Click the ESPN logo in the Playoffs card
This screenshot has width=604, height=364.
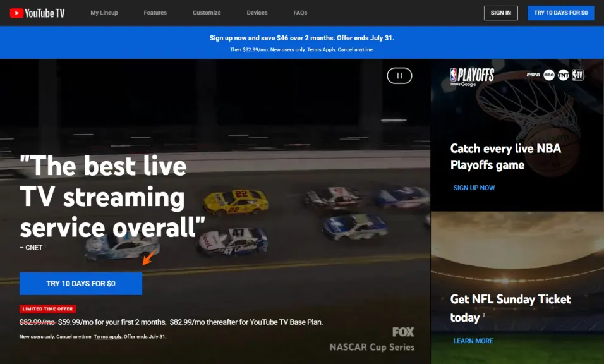click(x=533, y=75)
